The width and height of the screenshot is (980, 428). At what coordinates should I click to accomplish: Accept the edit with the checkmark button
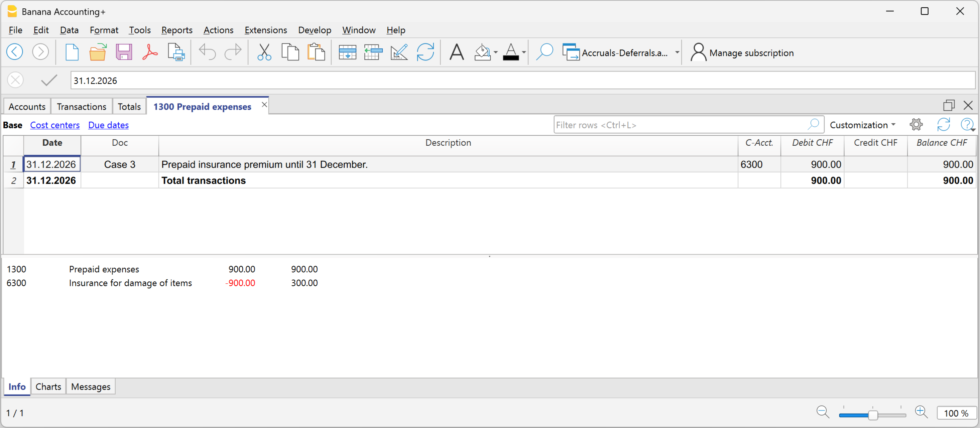(49, 80)
